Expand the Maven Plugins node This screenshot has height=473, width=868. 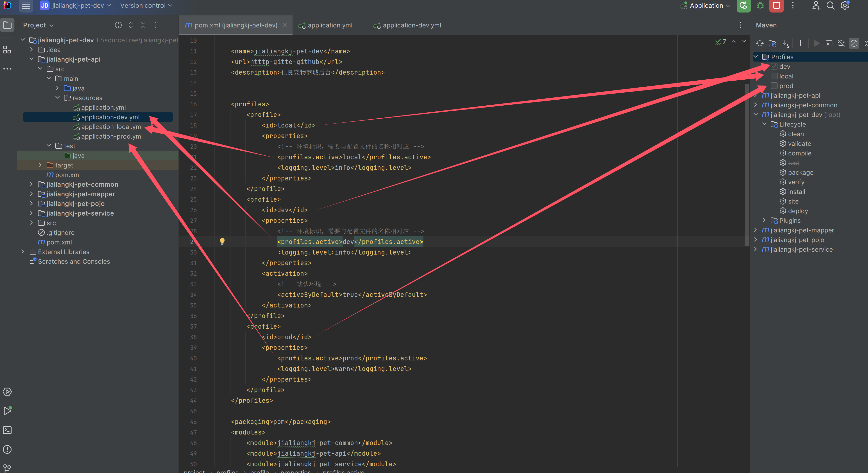765,220
